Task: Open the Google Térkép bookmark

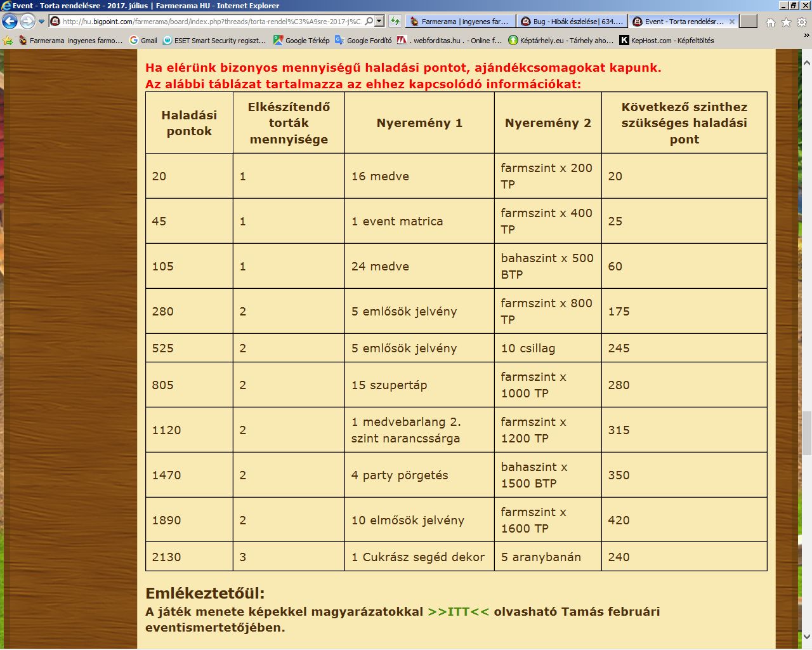Action: coord(301,40)
